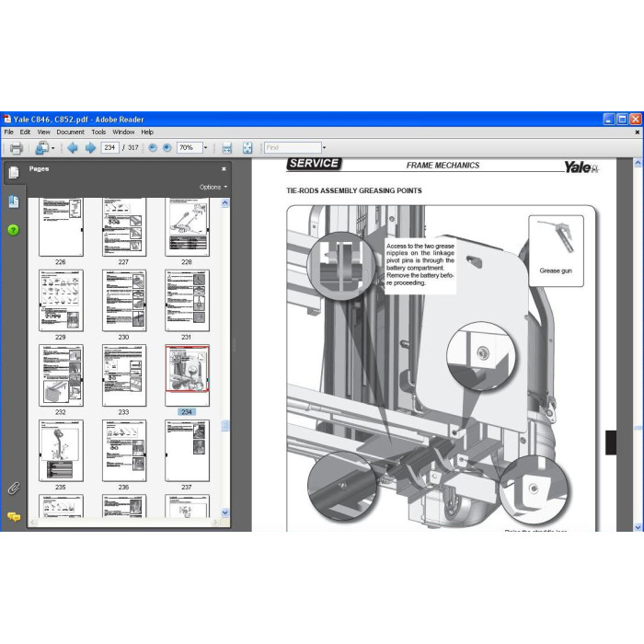Click the zoom field showing 70%

click(190, 148)
